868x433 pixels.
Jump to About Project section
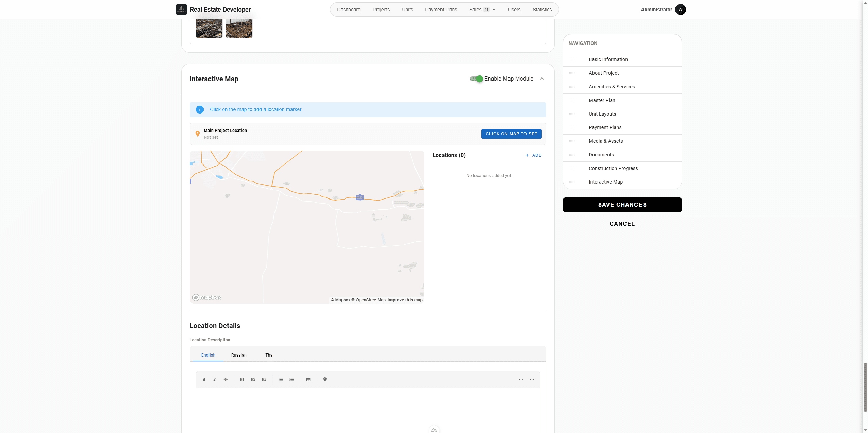coord(603,73)
